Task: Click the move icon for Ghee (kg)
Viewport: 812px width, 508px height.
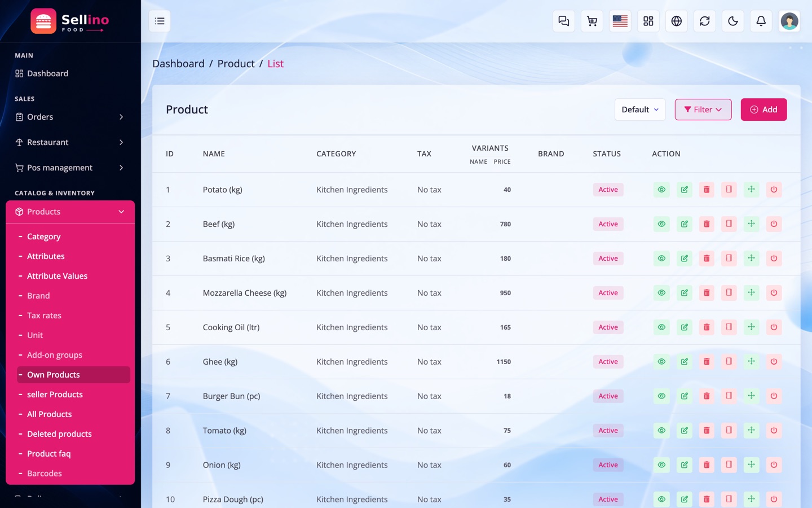Action: (752, 362)
